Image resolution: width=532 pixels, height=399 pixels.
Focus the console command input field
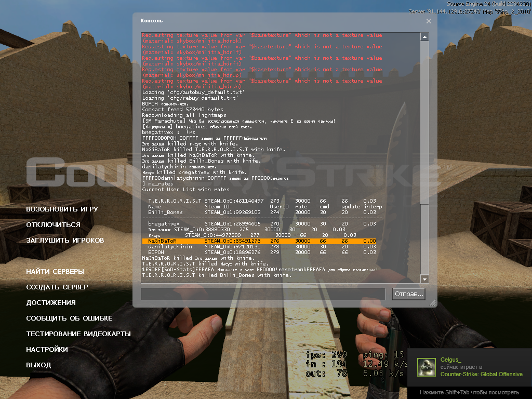coord(263,294)
